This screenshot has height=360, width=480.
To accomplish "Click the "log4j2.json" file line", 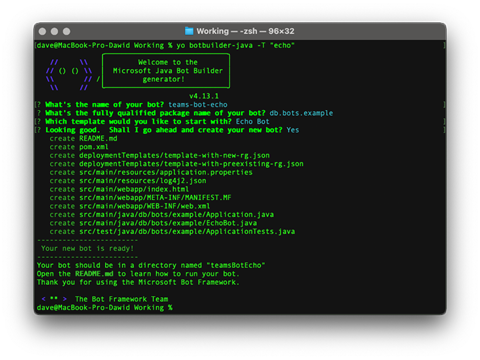I will pyautogui.click(x=128, y=181).
